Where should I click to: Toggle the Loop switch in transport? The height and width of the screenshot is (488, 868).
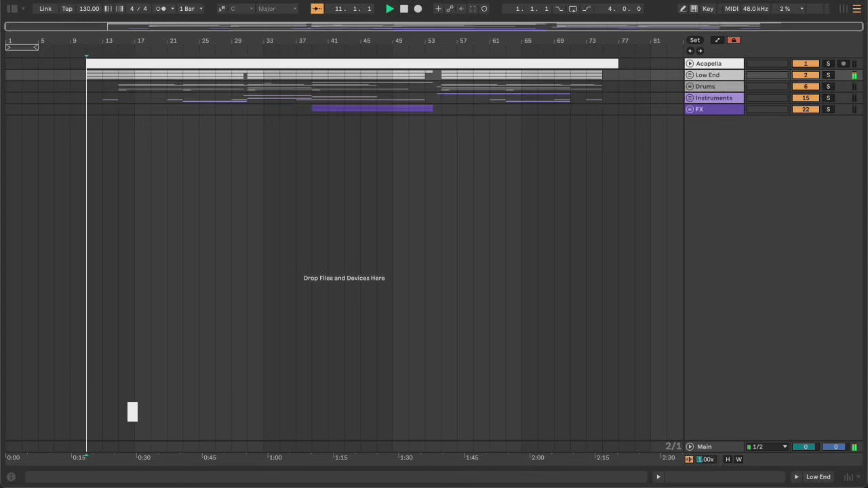pyautogui.click(x=573, y=9)
